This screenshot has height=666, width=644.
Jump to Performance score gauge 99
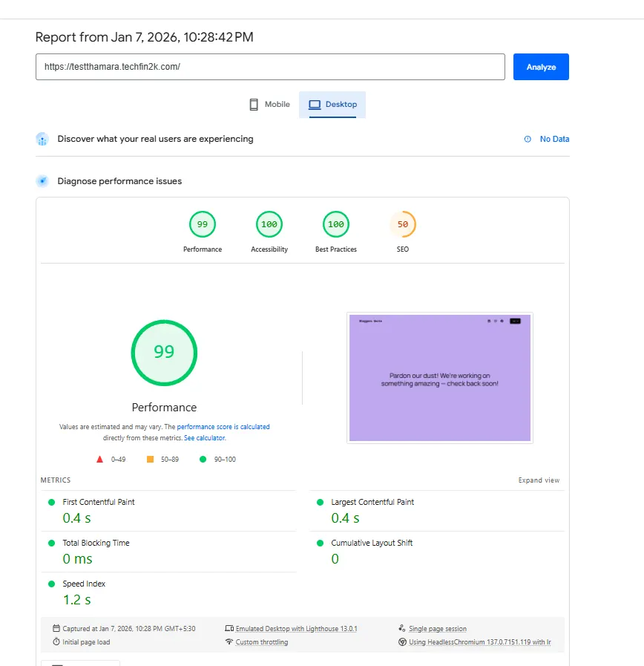pyautogui.click(x=203, y=224)
